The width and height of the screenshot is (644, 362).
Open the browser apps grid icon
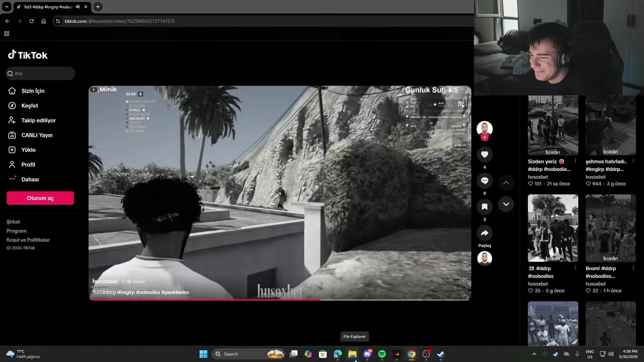coord(7,34)
